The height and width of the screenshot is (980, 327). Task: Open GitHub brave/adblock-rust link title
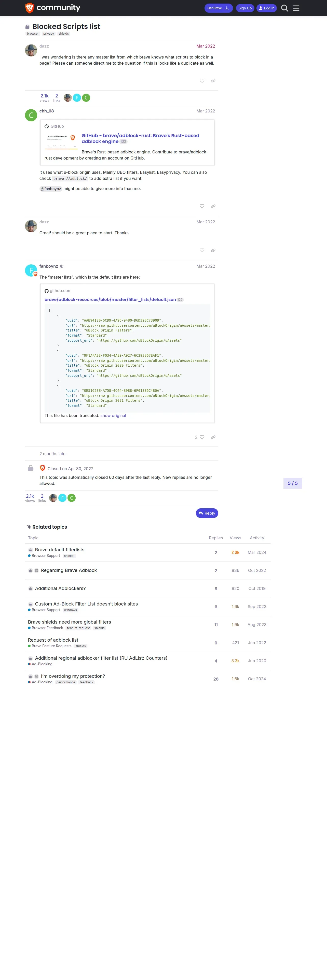(x=141, y=138)
